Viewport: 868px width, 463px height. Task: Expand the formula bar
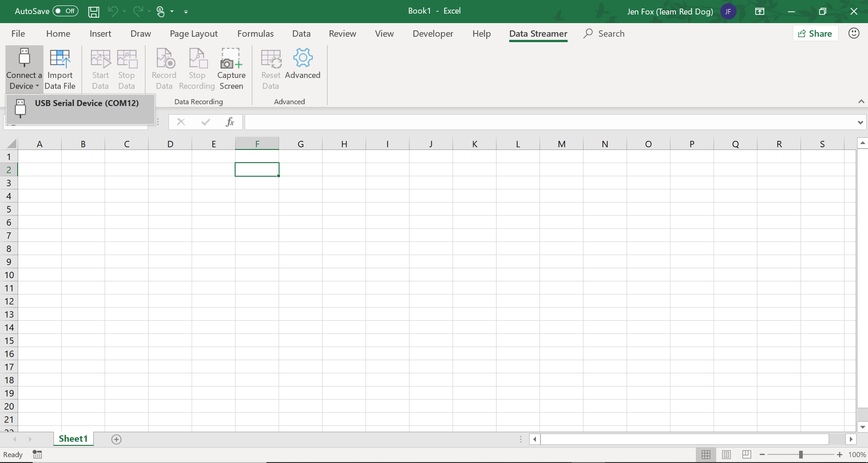[x=860, y=122]
